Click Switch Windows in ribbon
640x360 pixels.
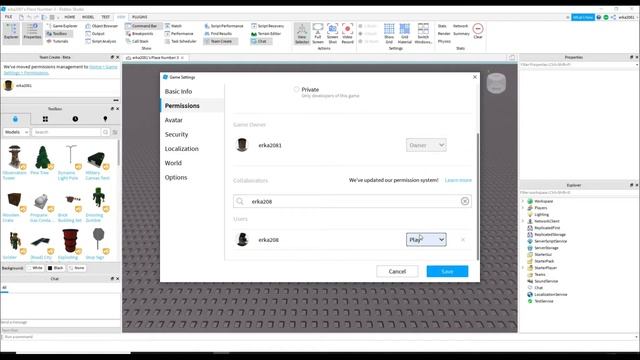423,33
